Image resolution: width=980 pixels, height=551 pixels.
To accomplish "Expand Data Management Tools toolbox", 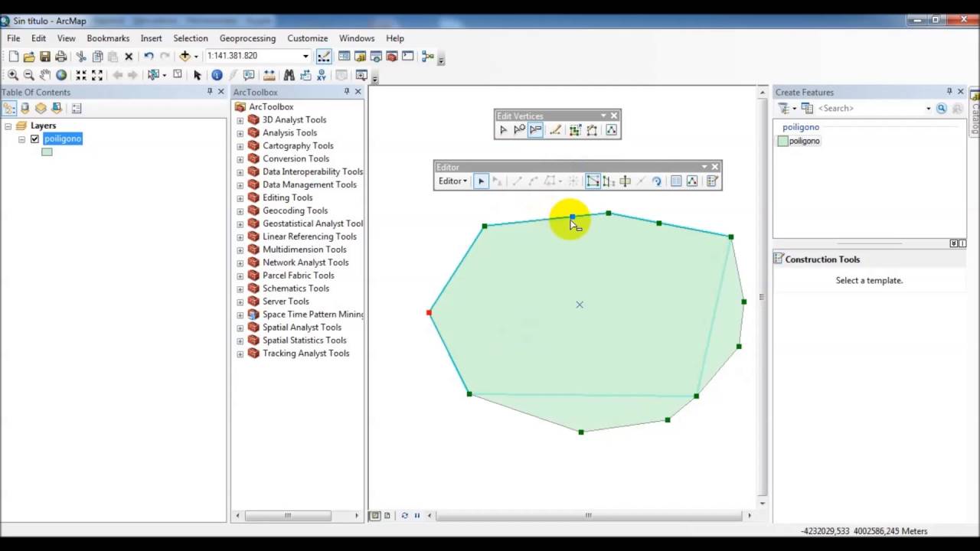I will (240, 185).
